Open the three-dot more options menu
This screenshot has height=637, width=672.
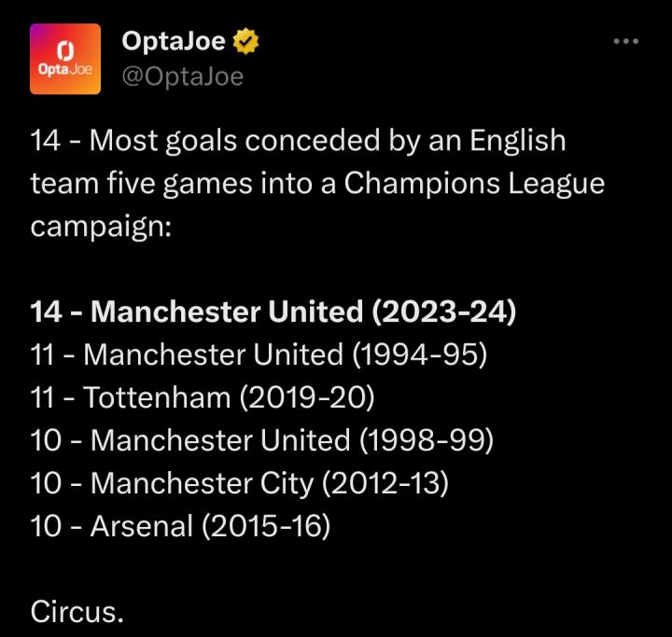point(625,42)
